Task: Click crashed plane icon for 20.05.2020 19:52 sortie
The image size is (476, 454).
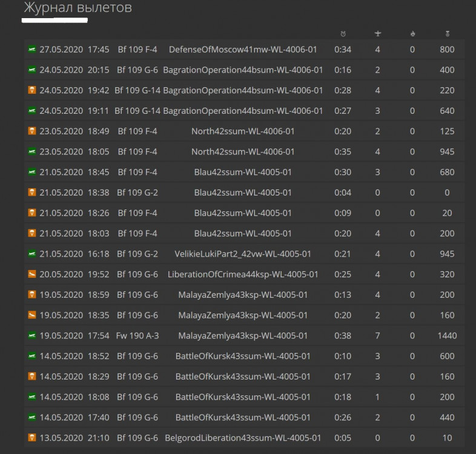Action: (32, 274)
